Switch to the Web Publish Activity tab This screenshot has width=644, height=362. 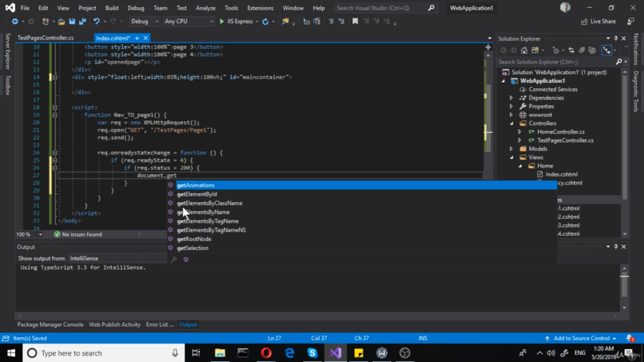pyautogui.click(x=115, y=325)
